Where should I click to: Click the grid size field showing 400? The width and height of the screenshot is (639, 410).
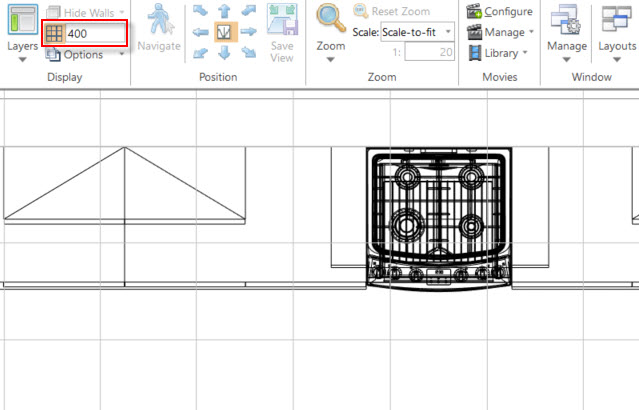pyautogui.click(x=95, y=33)
